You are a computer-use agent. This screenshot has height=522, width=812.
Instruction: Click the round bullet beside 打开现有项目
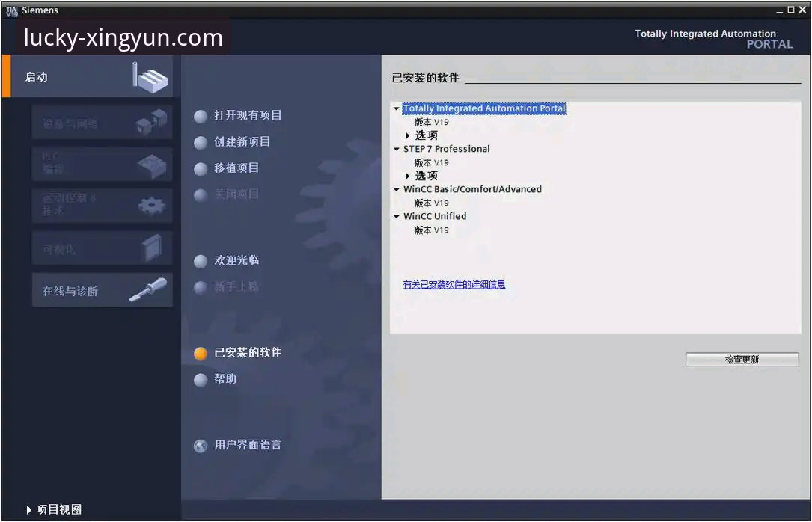tap(201, 117)
